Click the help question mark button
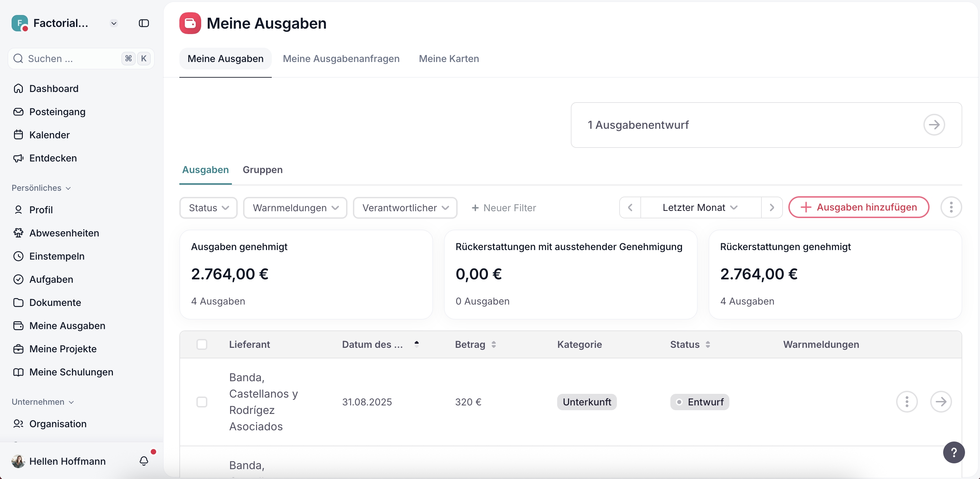The height and width of the screenshot is (479, 980). pos(953,452)
